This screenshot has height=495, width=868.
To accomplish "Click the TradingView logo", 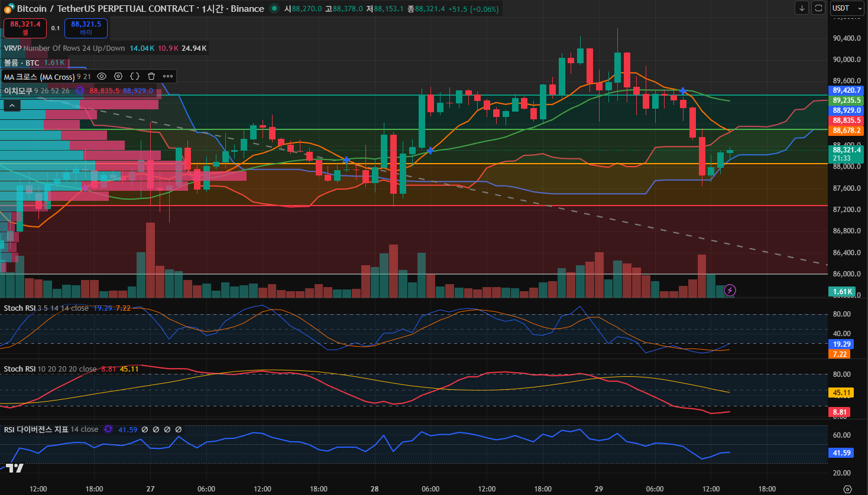I will pyautogui.click(x=15, y=468).
